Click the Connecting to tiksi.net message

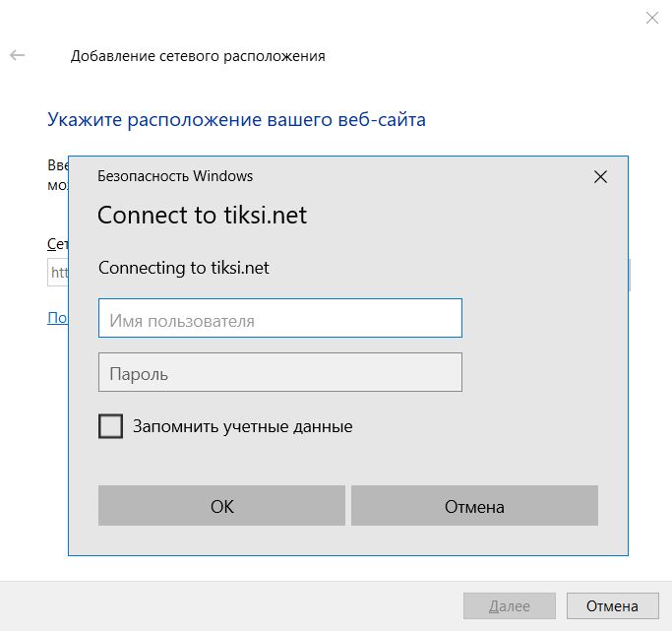point(184,268)
